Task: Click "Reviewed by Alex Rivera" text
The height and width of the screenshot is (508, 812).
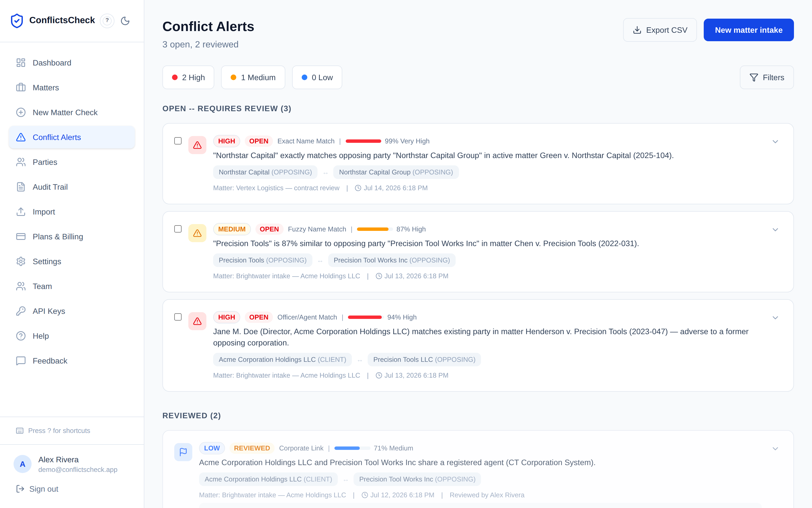Action: point(487,495)
